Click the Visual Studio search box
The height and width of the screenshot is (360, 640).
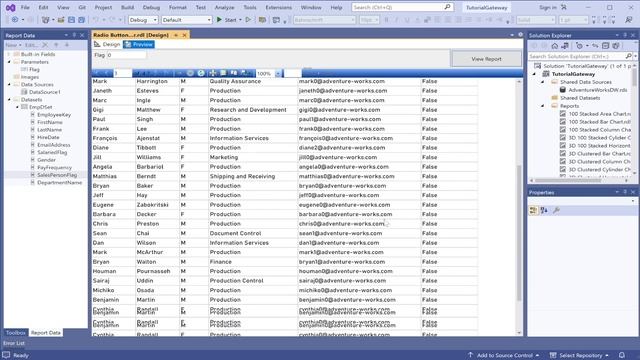point(402,7)
